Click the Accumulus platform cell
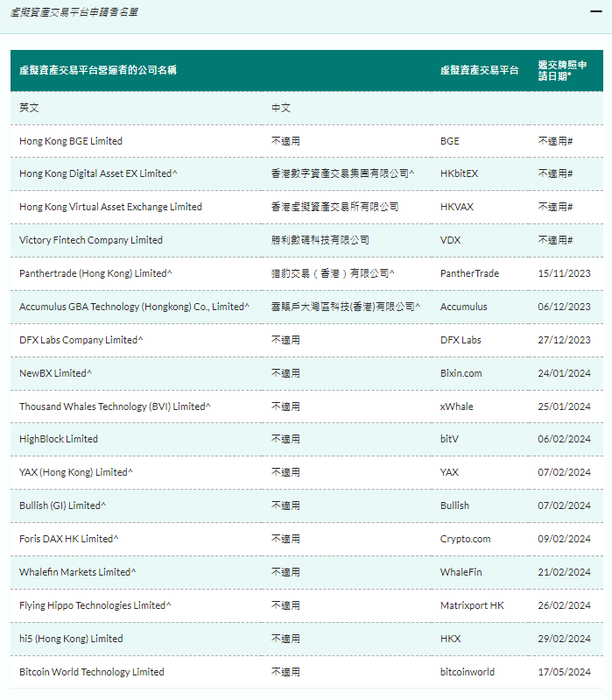This screenshot has height=700, width=612. (x=464, y=307)
